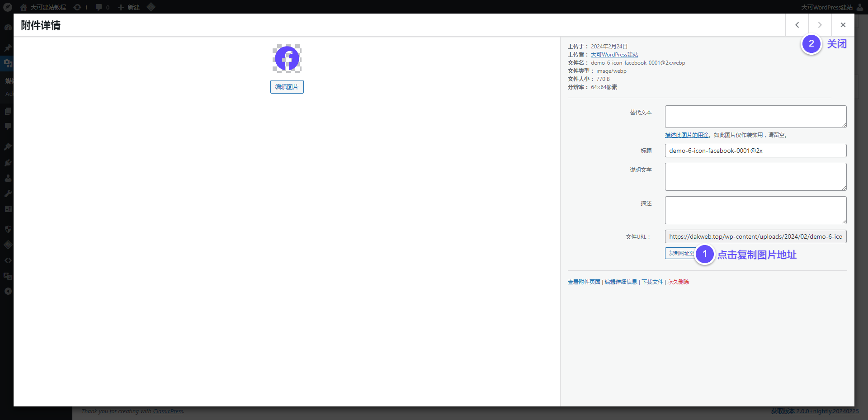The height and width of the screenshot is (420, 868).
Task: Collapse the admin sidebar menu
Action: click(8, 291)
